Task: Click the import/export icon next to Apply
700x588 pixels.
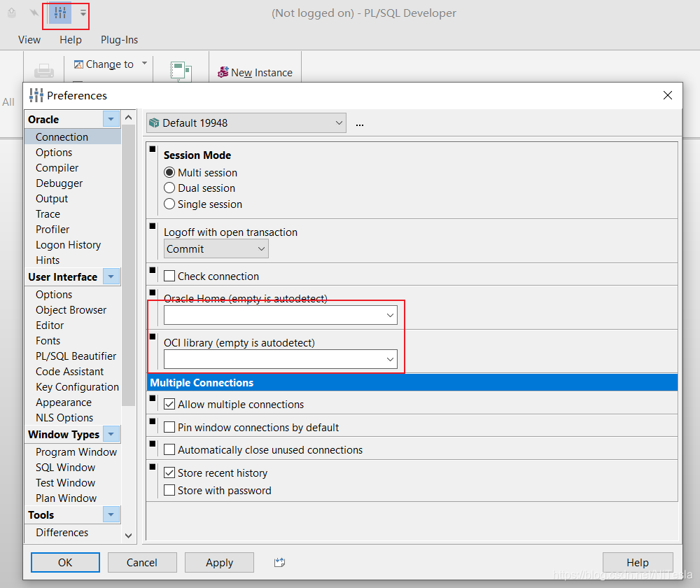Action: tap(280, 563)
